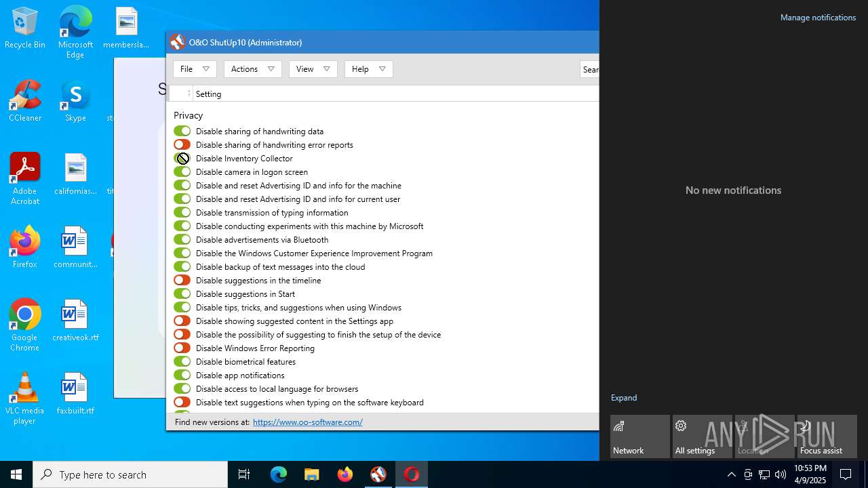Select the VLC media player desktop icon
The image size is (868, 488).
[25, 399]
